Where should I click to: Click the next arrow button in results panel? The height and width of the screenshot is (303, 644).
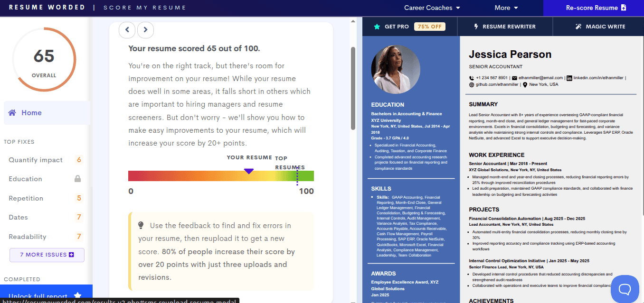click(x=145, y=29)
